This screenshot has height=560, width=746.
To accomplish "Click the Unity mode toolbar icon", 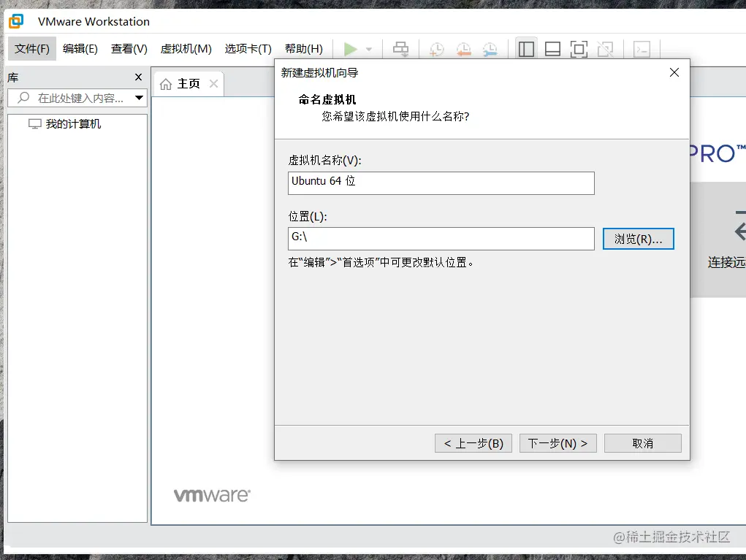I will click(x=605, y=49).
